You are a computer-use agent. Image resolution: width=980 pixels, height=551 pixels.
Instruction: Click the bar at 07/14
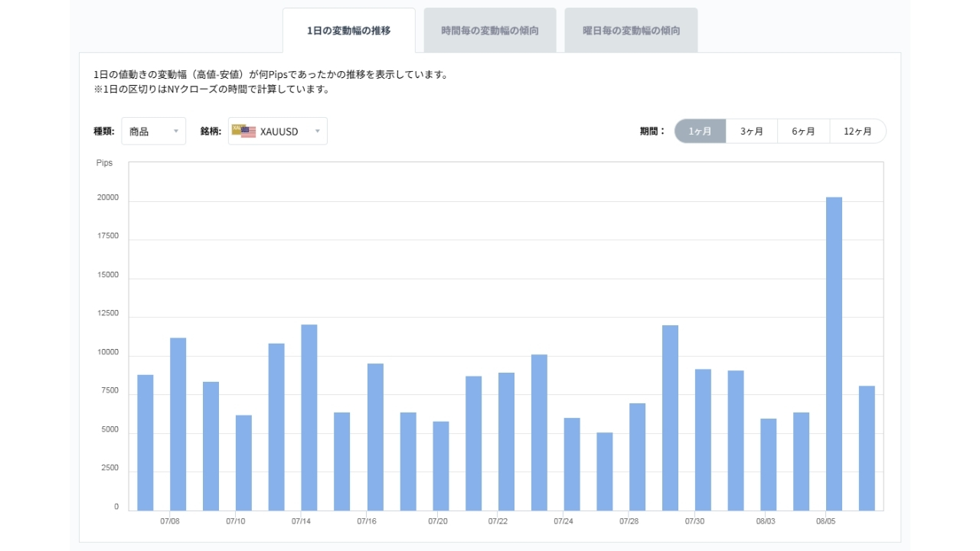click(309, 417)
